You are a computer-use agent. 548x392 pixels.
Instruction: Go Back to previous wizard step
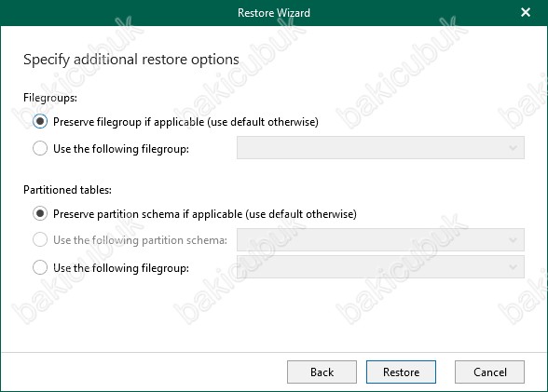322,372
